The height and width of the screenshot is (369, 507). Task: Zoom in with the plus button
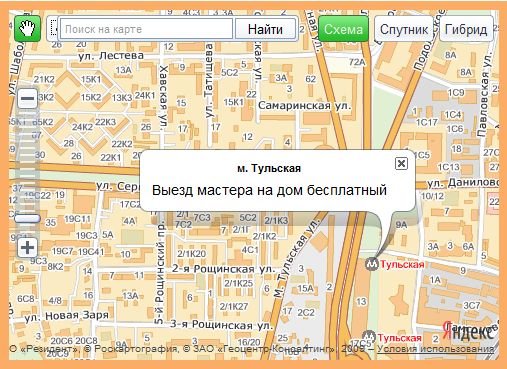point(27,248)
